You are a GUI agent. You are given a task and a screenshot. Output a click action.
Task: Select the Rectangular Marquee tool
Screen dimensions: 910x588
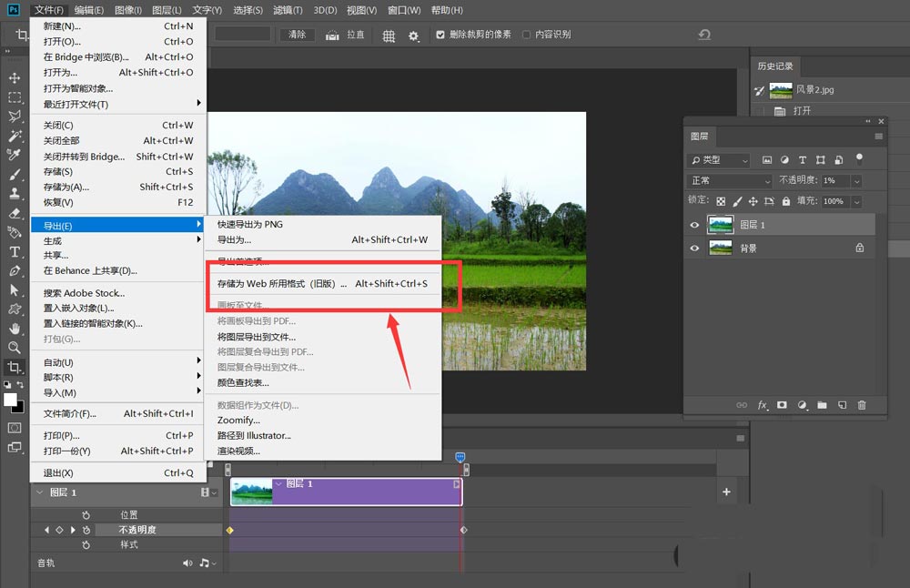point(15,96)
